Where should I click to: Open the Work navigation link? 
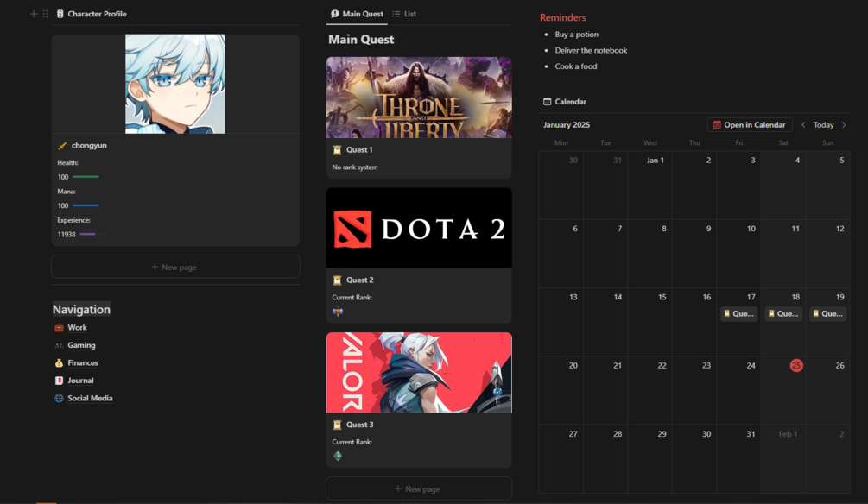point(77,328)
